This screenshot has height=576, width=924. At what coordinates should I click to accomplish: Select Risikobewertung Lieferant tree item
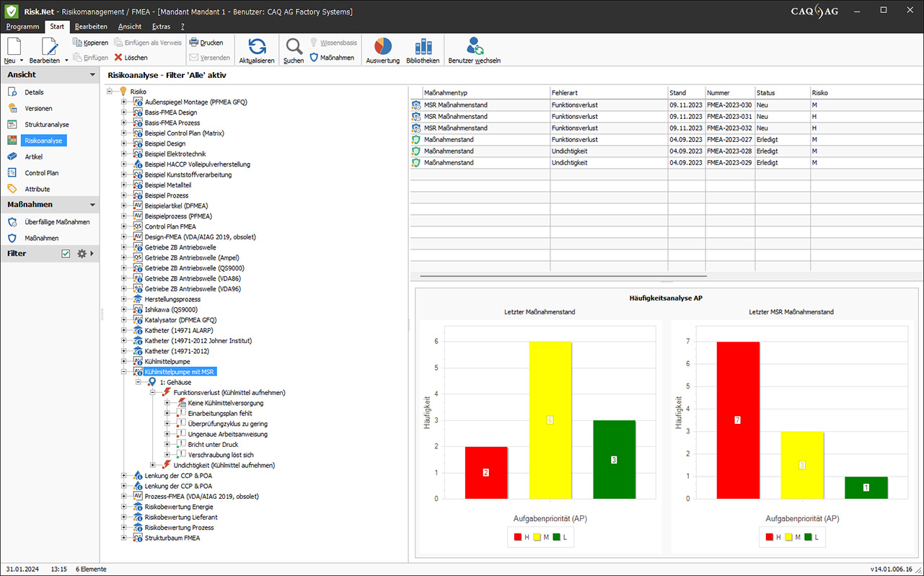click(181, 517)
